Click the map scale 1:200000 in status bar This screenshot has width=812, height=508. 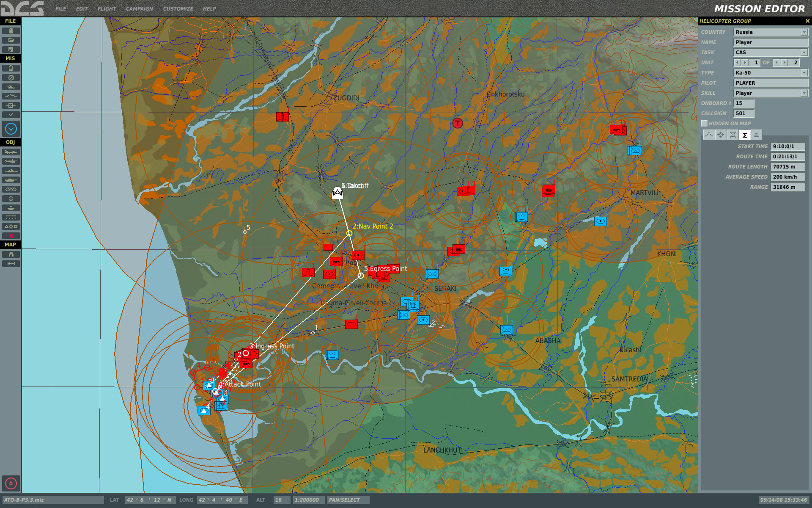309,500
